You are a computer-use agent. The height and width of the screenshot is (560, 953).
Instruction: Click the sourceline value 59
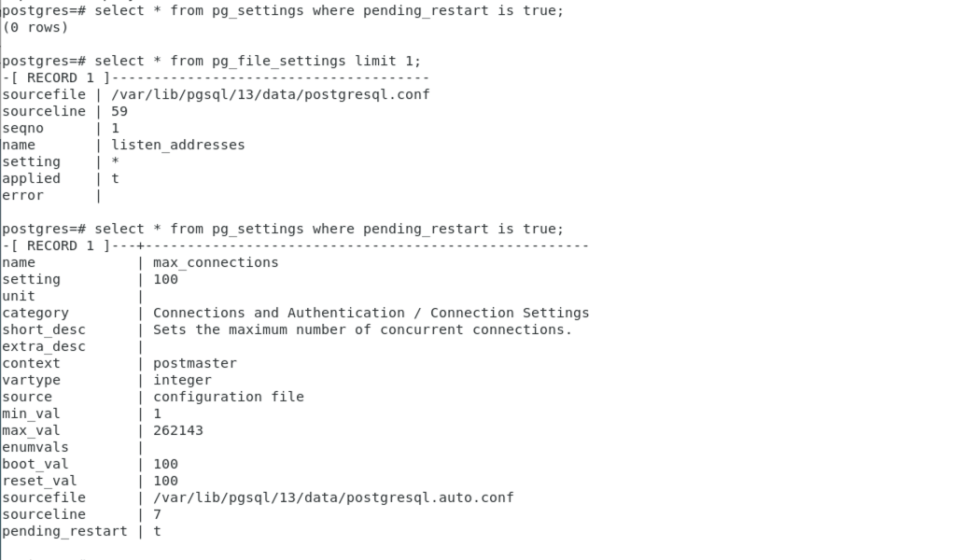click(x=119, y=112)
